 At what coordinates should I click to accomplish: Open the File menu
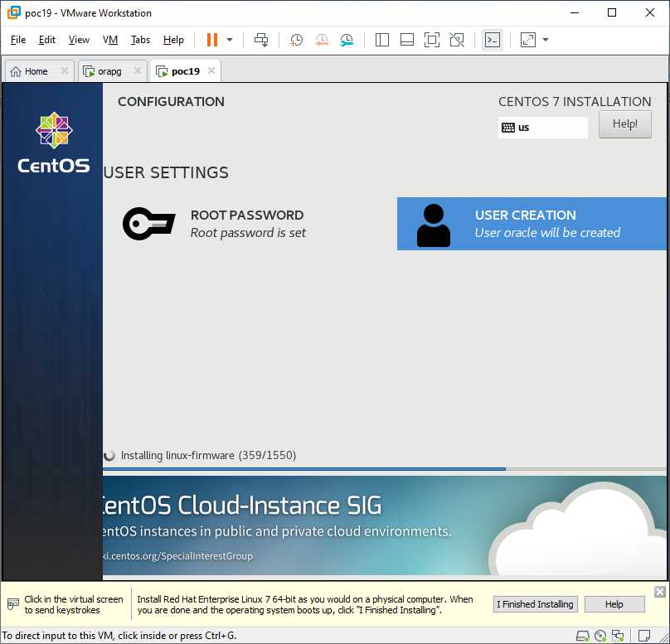coord(18,40)
